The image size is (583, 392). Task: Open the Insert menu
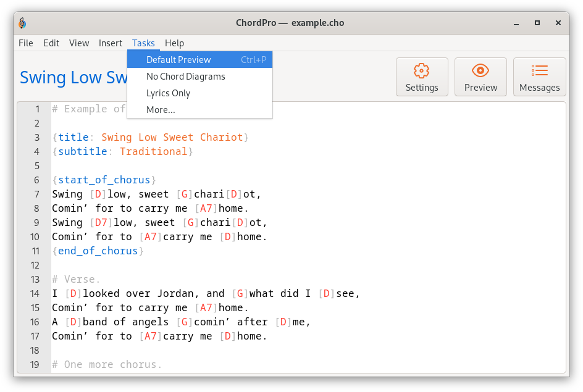click(x=111, y=43)
